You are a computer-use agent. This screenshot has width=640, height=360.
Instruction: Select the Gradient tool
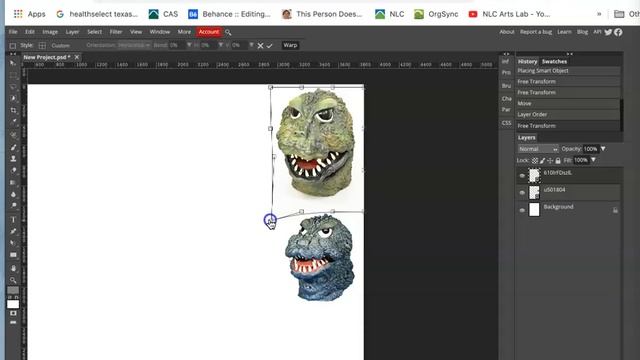coord(13,182)
